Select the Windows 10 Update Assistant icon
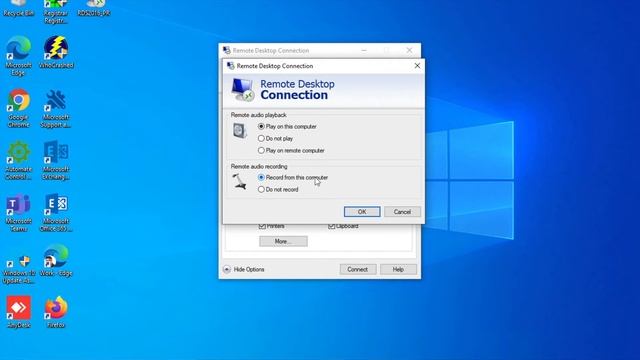 pyautogui.click(x=18, y=268)
